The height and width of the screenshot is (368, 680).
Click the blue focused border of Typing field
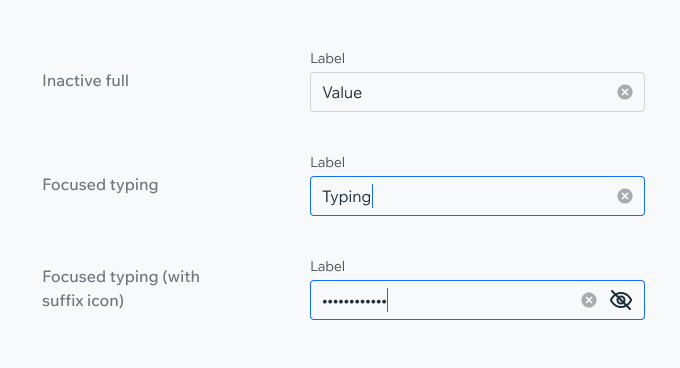pyautogui.click(x=477, y=177)
